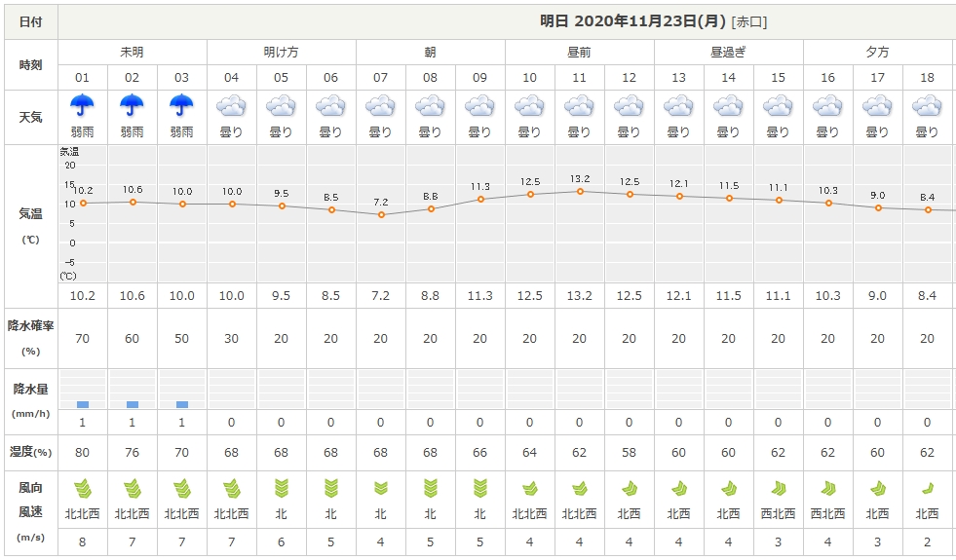Click the hour cell 13
The height and width of the screenshot is (560, 956).
678,77
